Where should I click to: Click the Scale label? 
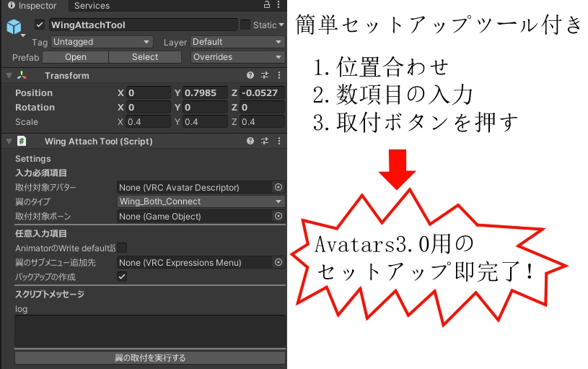pyautogui.click(x=26, y=121)
